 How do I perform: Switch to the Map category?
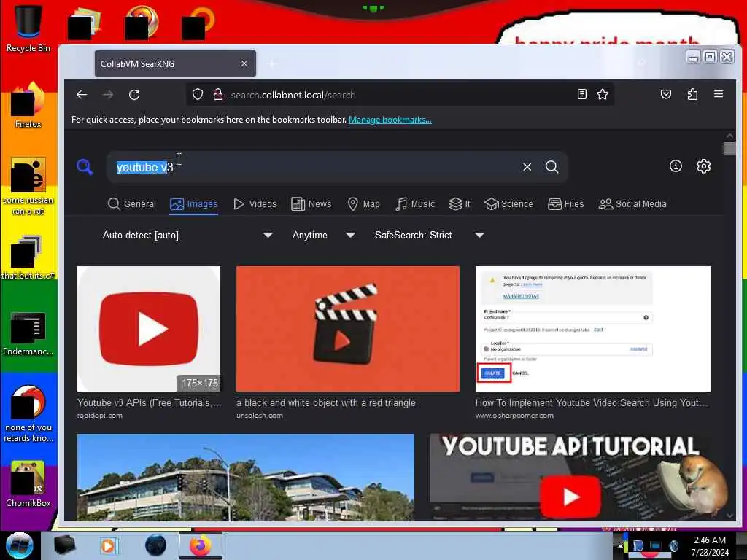point(363,204)
